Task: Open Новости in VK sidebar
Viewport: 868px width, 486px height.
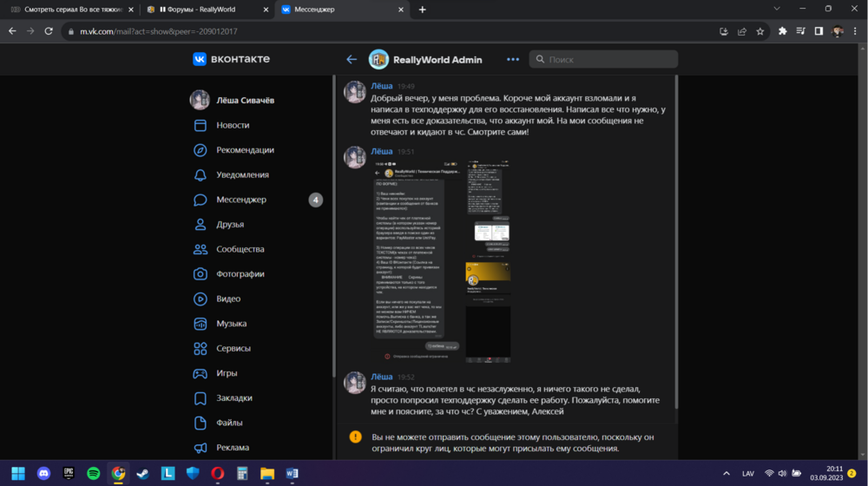Action: tap(233, 125)
